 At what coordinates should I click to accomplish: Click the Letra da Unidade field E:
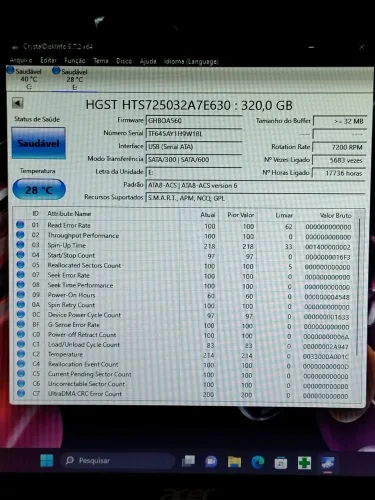(x=194, y=172)
